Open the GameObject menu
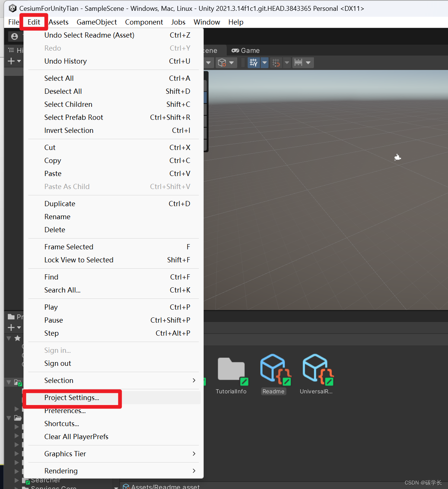448x489 pixels. (x=97, y=22)
